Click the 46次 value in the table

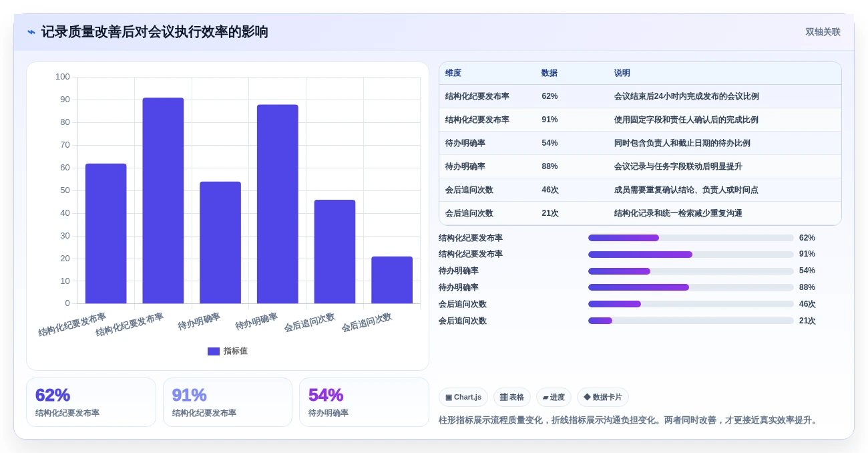coord(550,190)
